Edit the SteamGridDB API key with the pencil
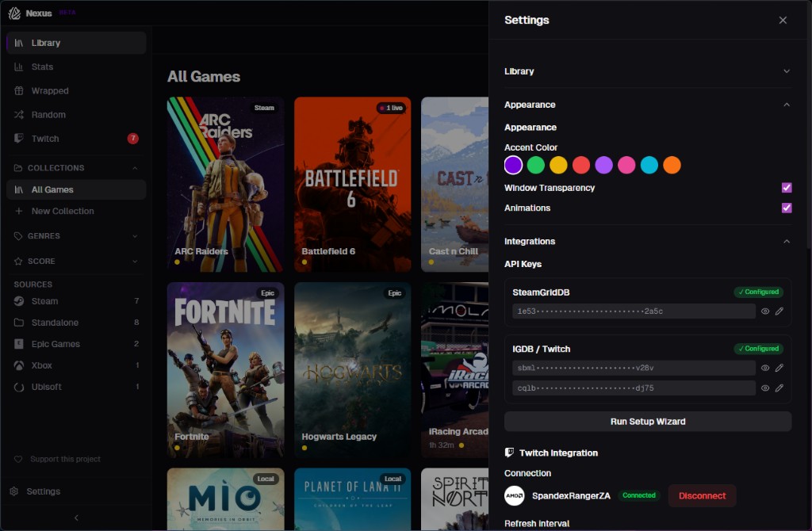 (x=779, y=311)
